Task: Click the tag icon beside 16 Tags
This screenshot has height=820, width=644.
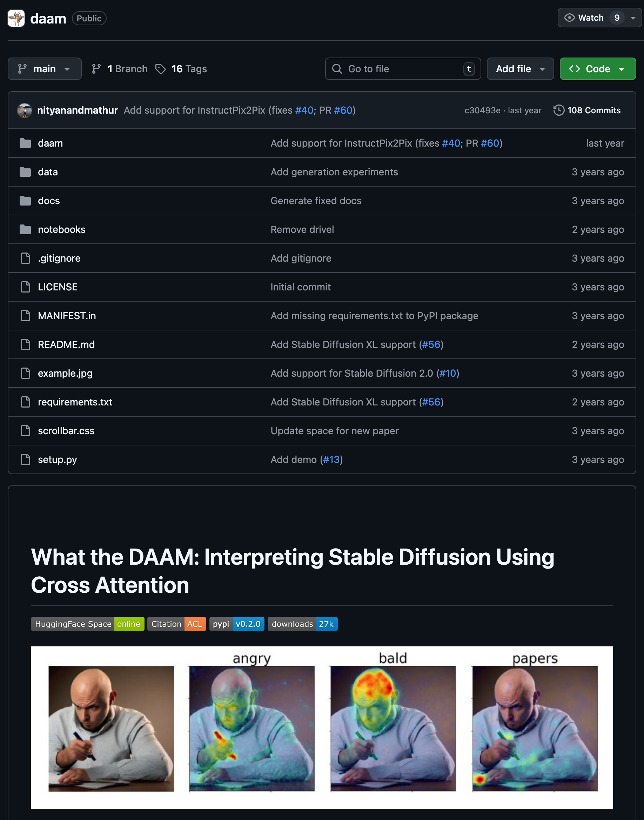Action: pos(161,69)
